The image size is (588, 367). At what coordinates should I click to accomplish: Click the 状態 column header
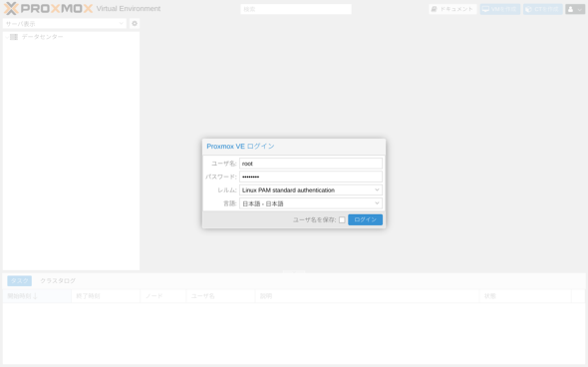525,296
